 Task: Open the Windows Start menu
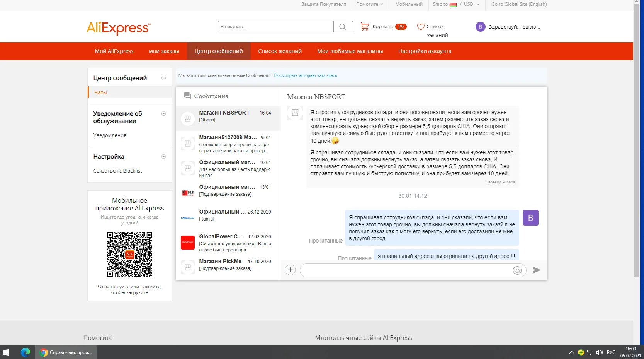[x=6, y=352]
